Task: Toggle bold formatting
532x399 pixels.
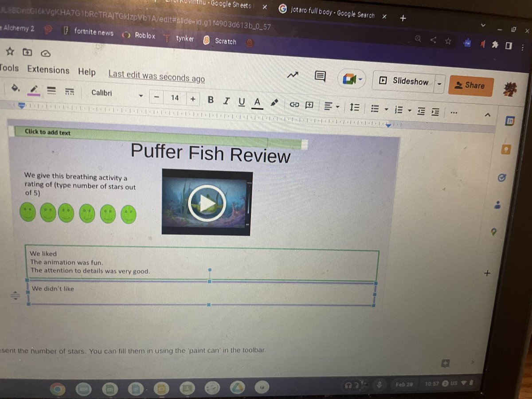Action: 211,100
